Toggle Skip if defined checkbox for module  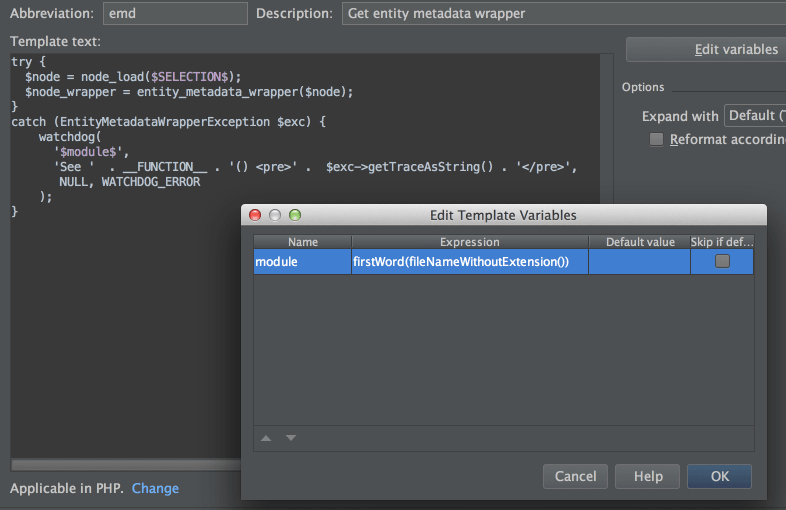722,261
